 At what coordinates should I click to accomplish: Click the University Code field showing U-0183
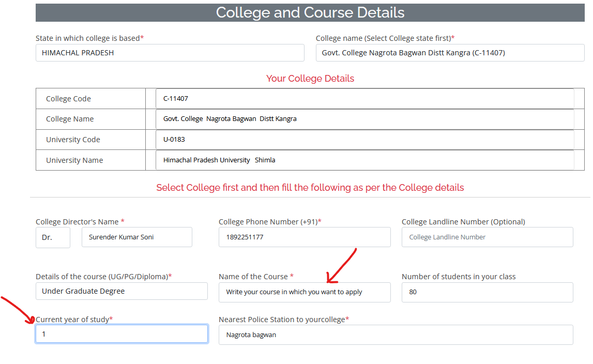point(365,140)
